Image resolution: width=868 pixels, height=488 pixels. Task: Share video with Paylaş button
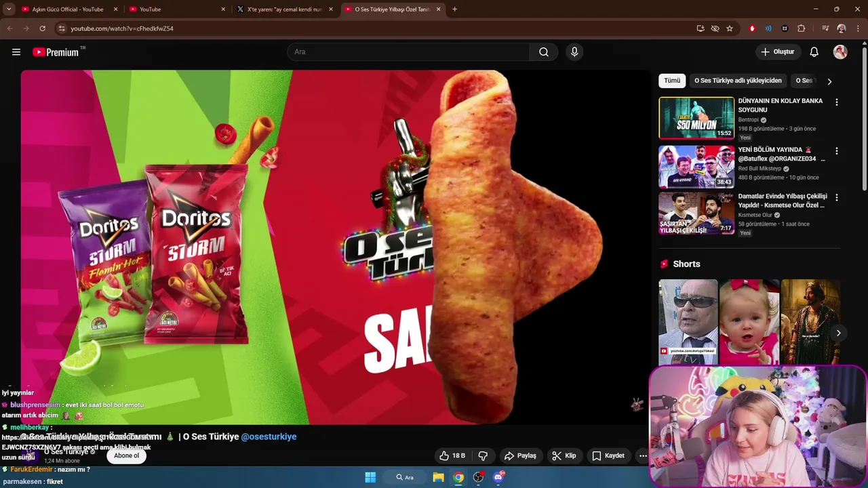pos(520,456)
